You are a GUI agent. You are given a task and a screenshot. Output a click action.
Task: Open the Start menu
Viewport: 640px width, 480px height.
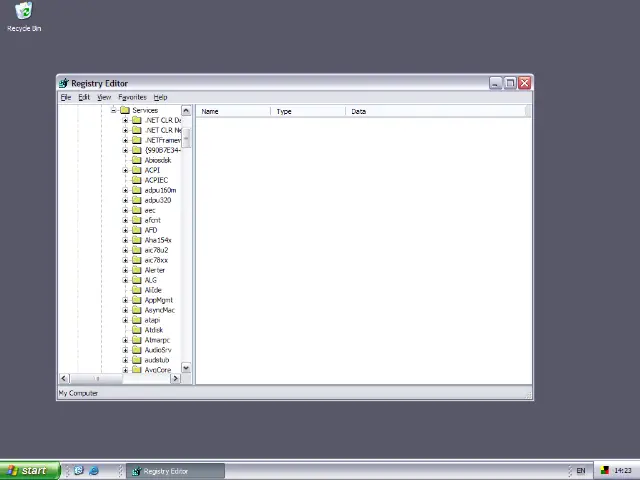point(30,471)
